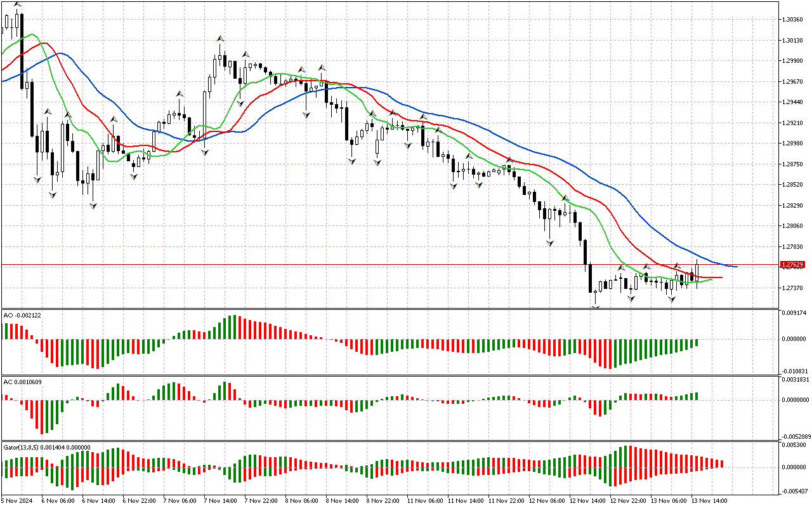The width and height of the screenshot is (812, 508).
Task: Click the AO scale maximum 0.009174
Action: 794,313
